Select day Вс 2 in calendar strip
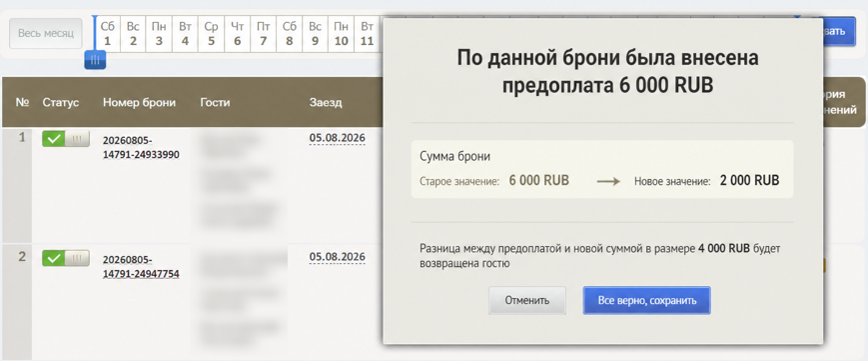This screenshot has width=868, height=361. click(133, 34)
